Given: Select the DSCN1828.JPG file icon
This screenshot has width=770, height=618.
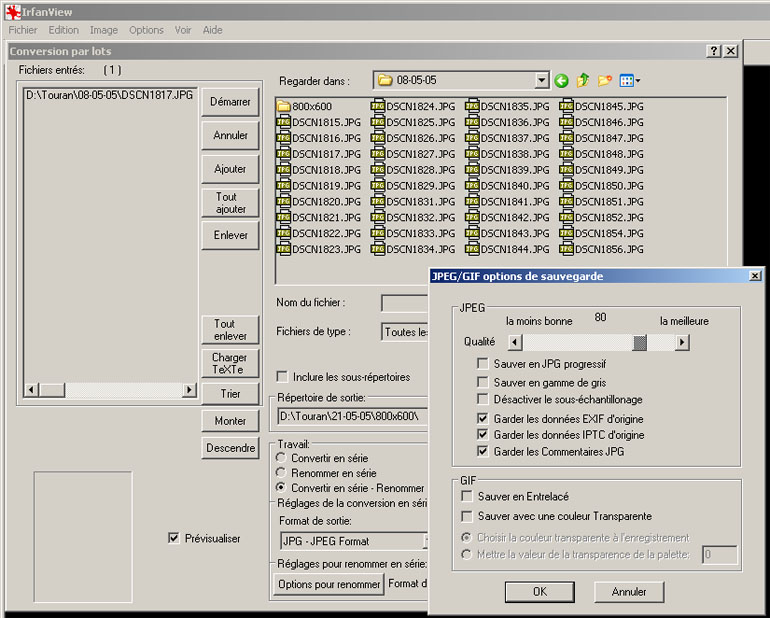Looking at the screenshot, I should tap(378, 169).
